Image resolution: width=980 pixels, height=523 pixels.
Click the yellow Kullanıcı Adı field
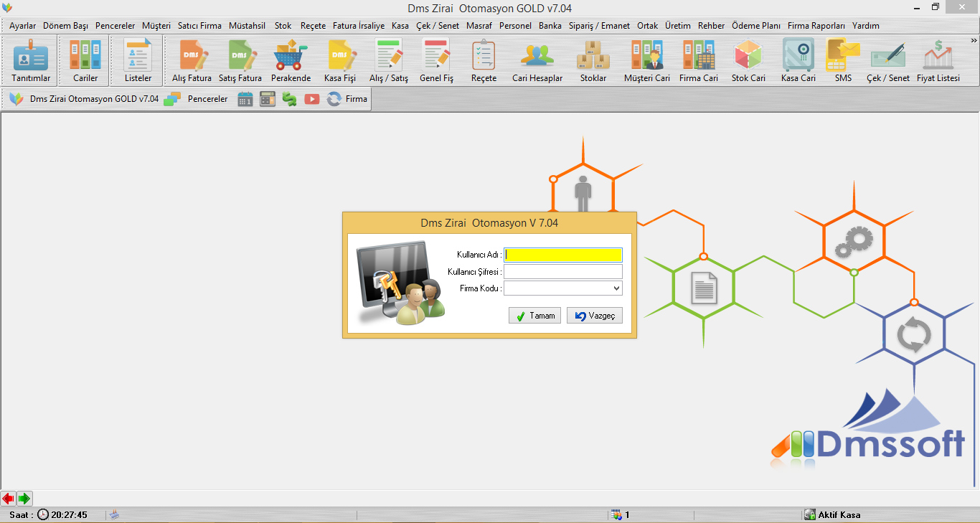pos(563,255)
